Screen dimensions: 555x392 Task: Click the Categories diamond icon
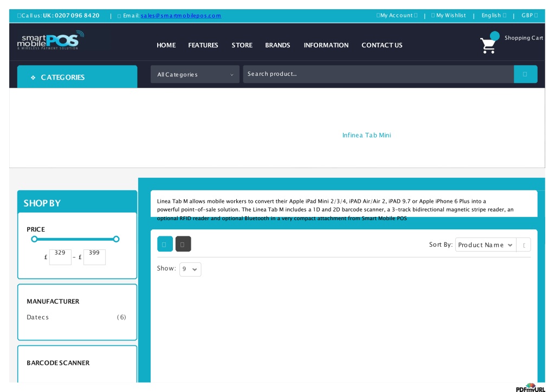point(33,77)
